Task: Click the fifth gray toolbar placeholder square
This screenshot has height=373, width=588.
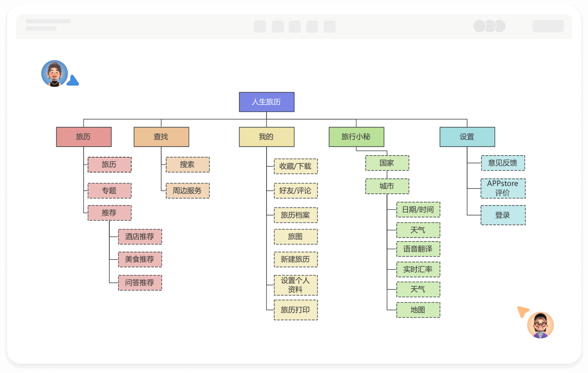Action: pos(329,27)
